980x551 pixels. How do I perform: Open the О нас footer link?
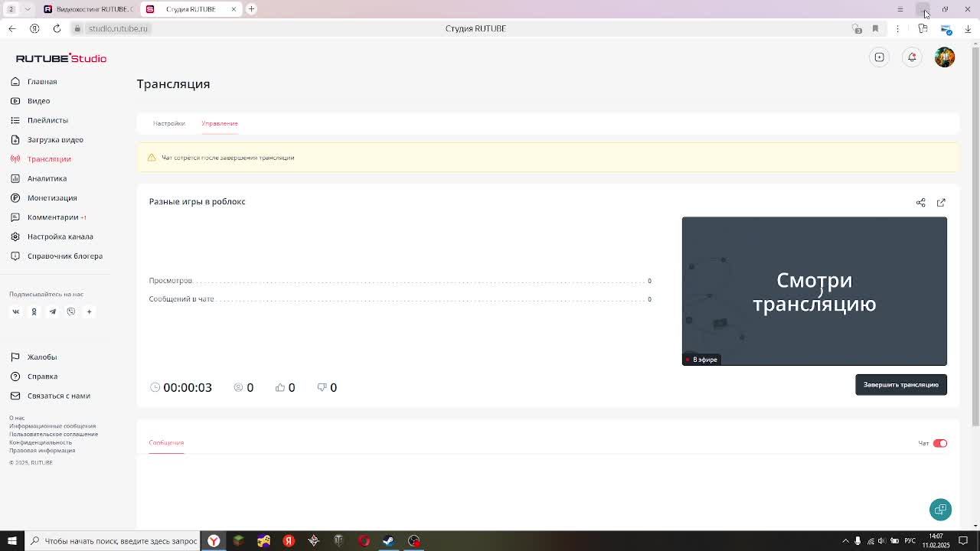17,418
